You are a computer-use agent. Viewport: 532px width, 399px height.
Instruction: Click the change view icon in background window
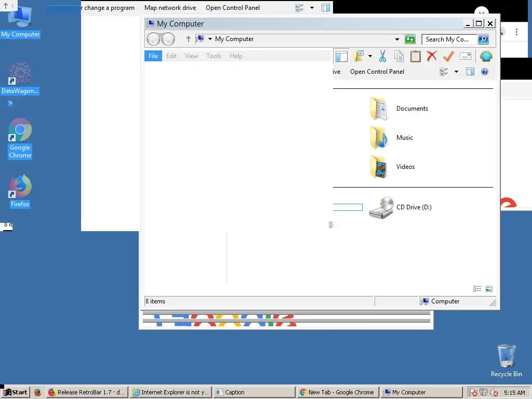pos(299,7)
